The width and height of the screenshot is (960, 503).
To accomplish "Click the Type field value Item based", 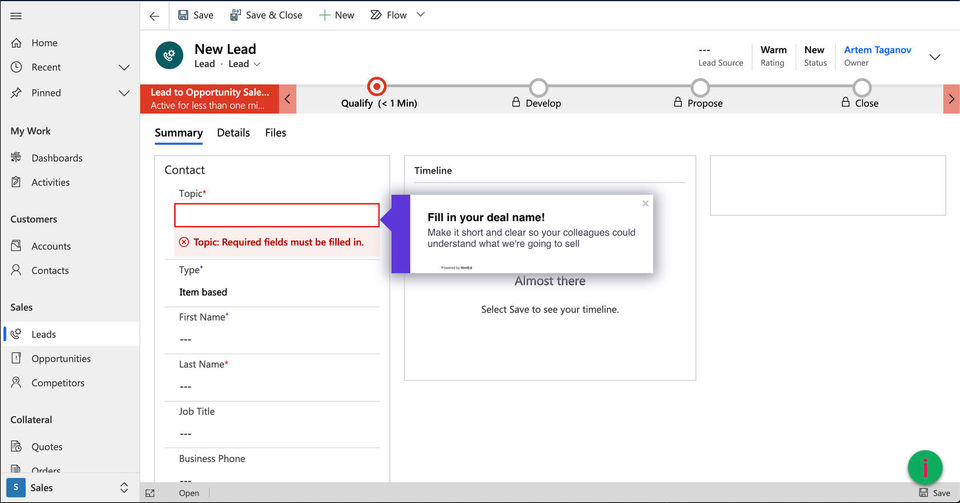I will point(203,292).
